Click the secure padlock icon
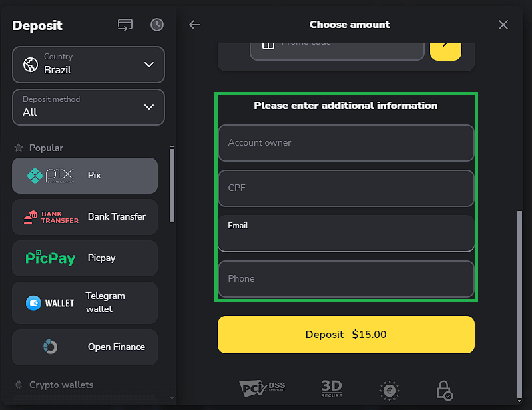This screenshot has height=410, width=532. pyautogui.click(x=444, y=390)
